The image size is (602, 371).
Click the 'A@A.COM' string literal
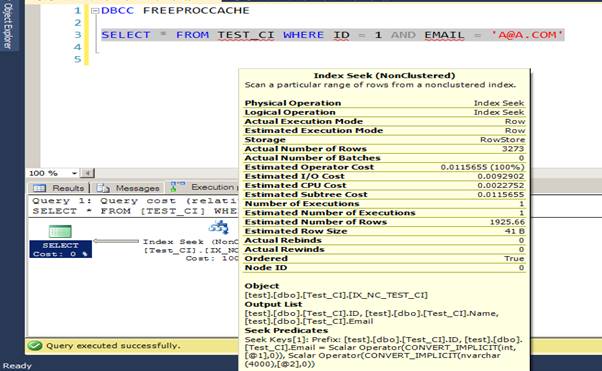click(528, 35)
